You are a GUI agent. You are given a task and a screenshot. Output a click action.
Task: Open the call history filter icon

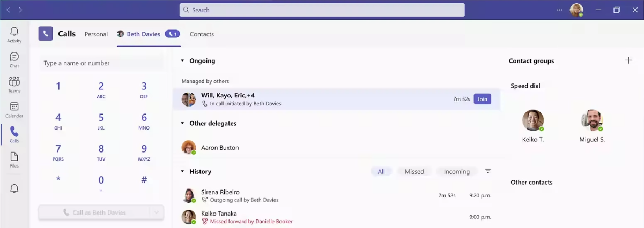[x=488, y=171]
